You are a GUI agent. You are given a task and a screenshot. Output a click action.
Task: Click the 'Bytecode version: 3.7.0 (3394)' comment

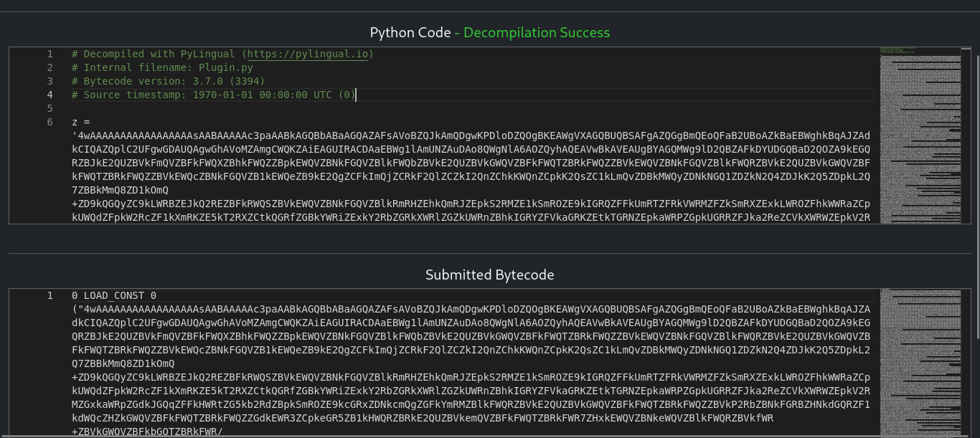pos(169,81)
